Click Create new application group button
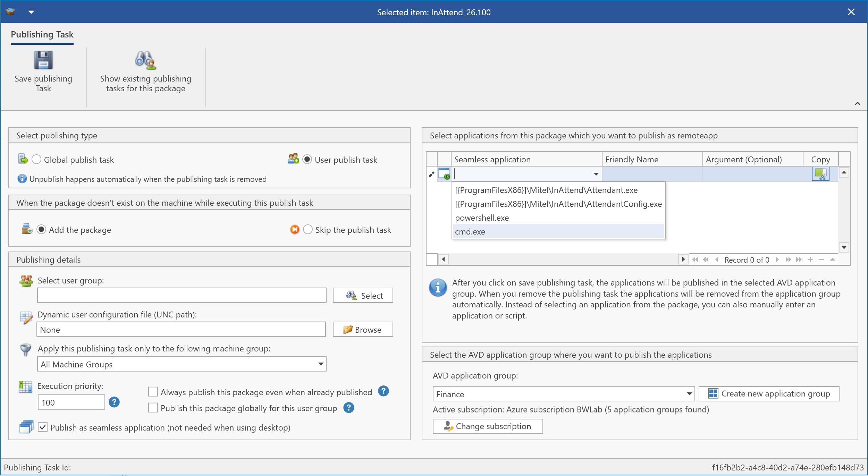The width and height of the screenshot is (868, 476). point(769,394)
